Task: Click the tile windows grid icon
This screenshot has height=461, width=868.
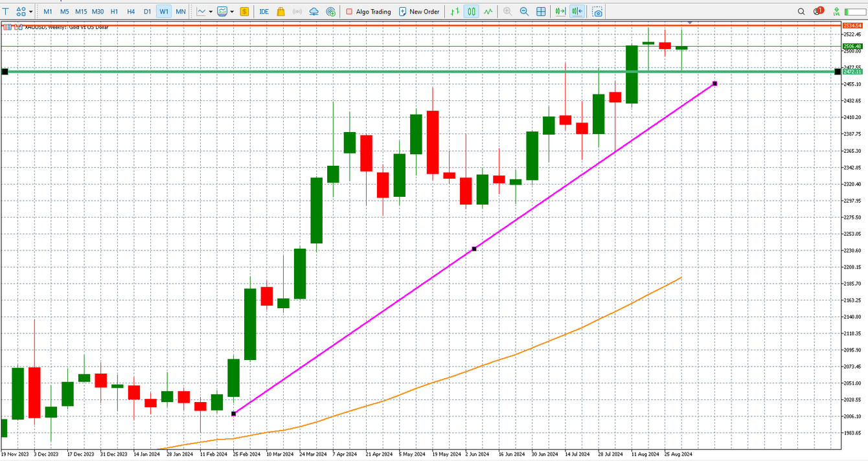Action: [x=541, y=12]
